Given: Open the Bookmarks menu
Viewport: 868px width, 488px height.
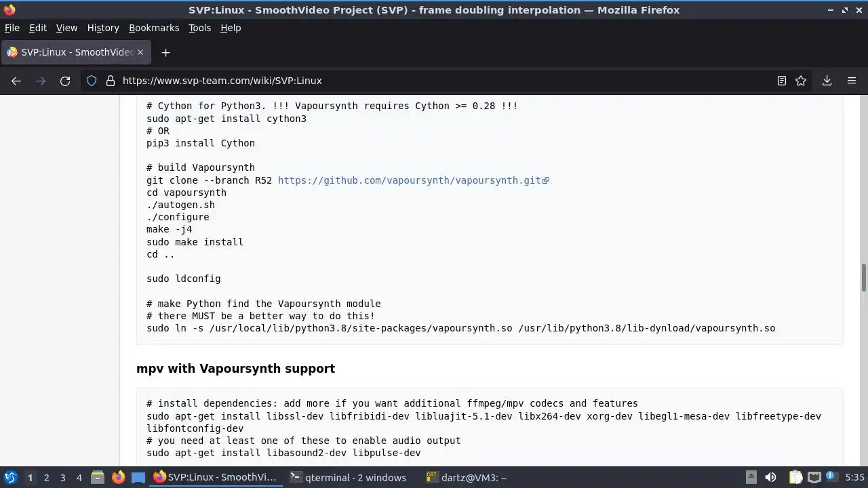Looking at the screenshot, I should (154, 28).
